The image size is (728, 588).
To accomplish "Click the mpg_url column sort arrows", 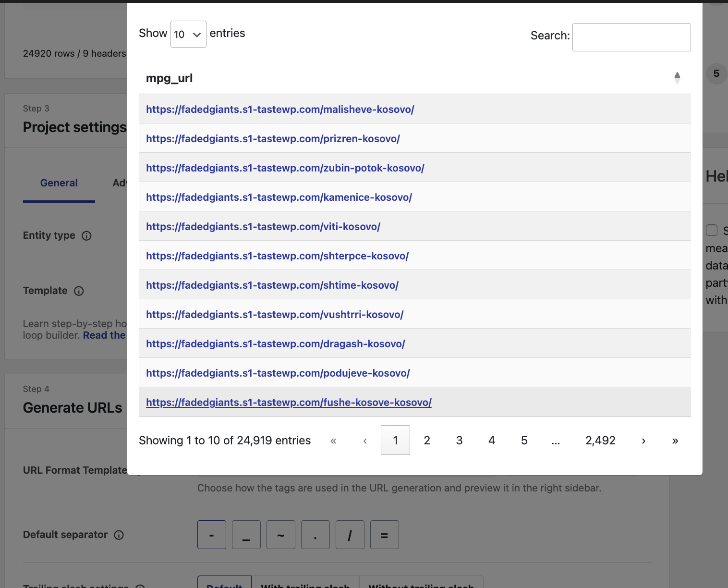I will click(x=677, y=78).
